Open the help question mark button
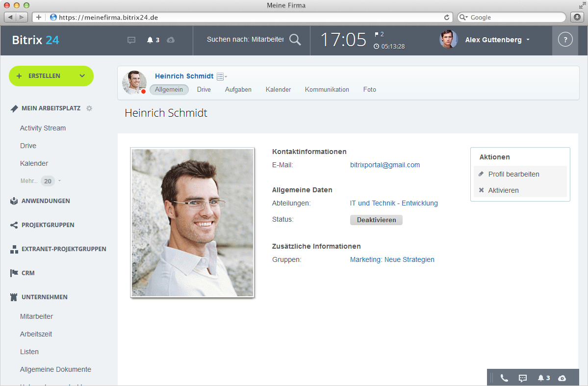 565,39
